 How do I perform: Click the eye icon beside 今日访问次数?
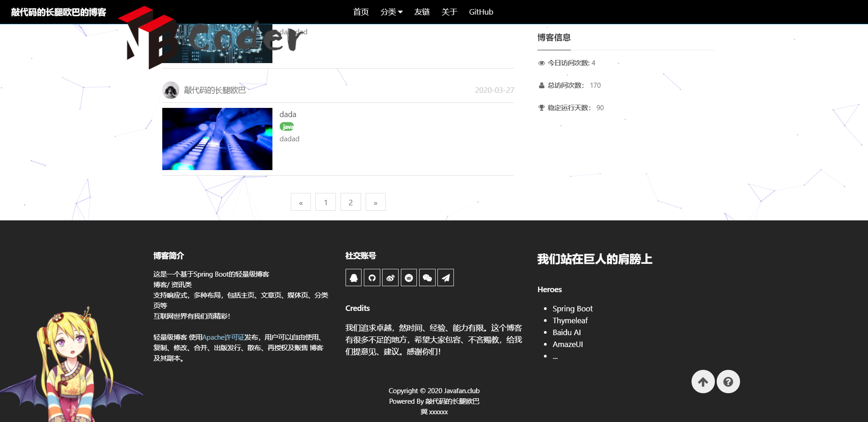pyautogui.click(x=542, y=63)
